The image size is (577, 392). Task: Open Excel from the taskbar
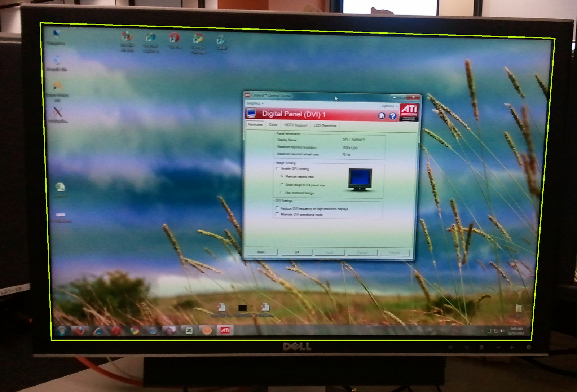(x=189, y=330)
